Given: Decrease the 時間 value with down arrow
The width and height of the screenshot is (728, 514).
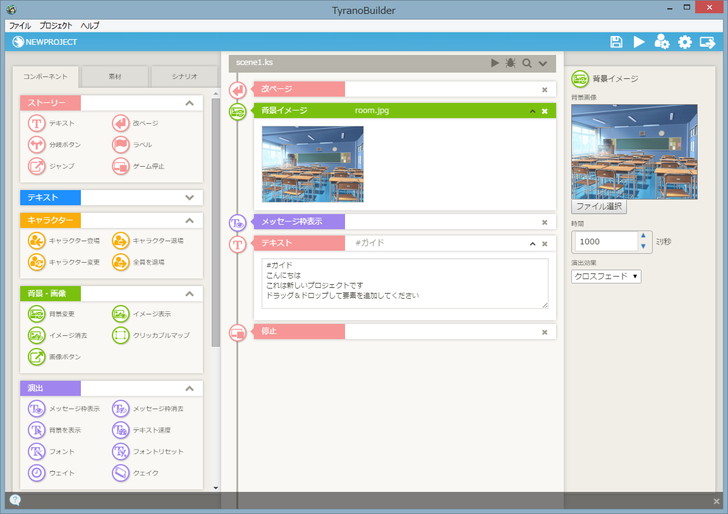Looking at the screenshot, I should [x=643, y=247].
